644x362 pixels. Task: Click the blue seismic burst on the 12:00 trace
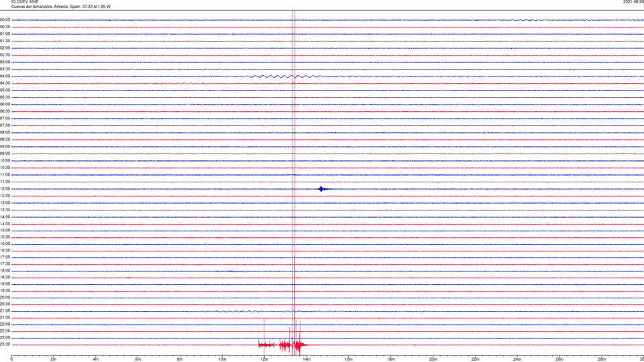323,189
